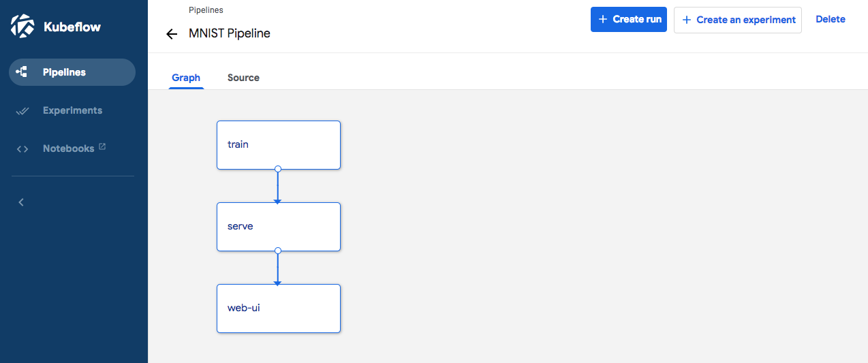Click the plus icon on Create an experiment
This screenshot has height=363, width=868.
coord(686,20)
